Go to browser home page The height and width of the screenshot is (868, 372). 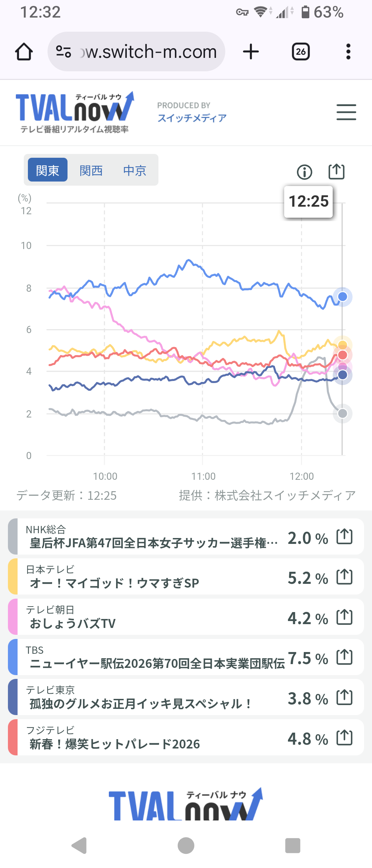[x=24, y=52]
